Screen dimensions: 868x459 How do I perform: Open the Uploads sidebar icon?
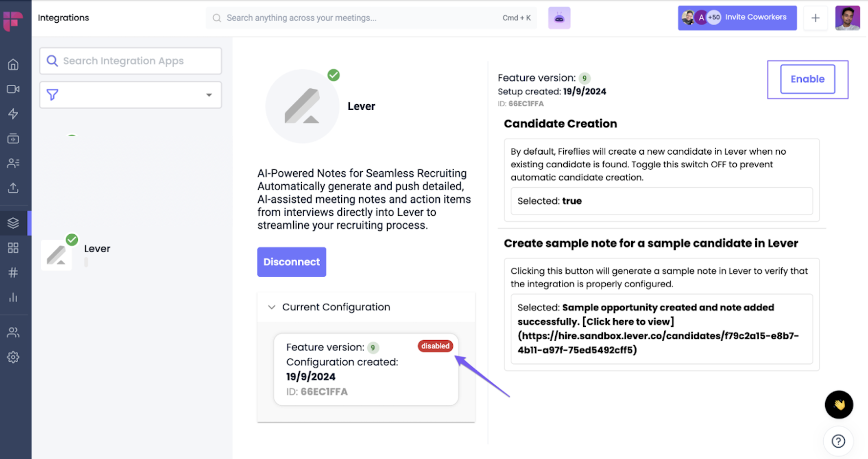click(13, 188)
